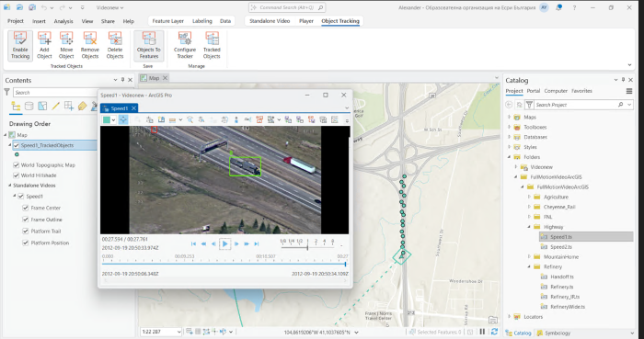Open the Feature Layer ribbon tab
The width and height of the screenshot is (644, 339).
pyautogui.click(x=168, y=21)
